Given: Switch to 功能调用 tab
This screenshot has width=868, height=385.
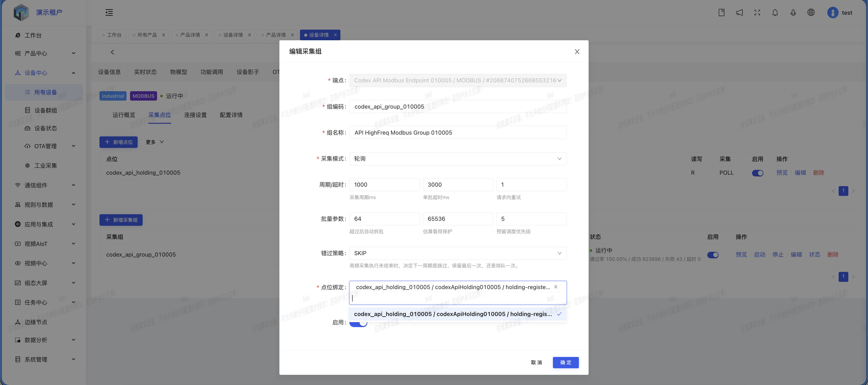Looking at the screenshot, I should (x=212, y=72).
